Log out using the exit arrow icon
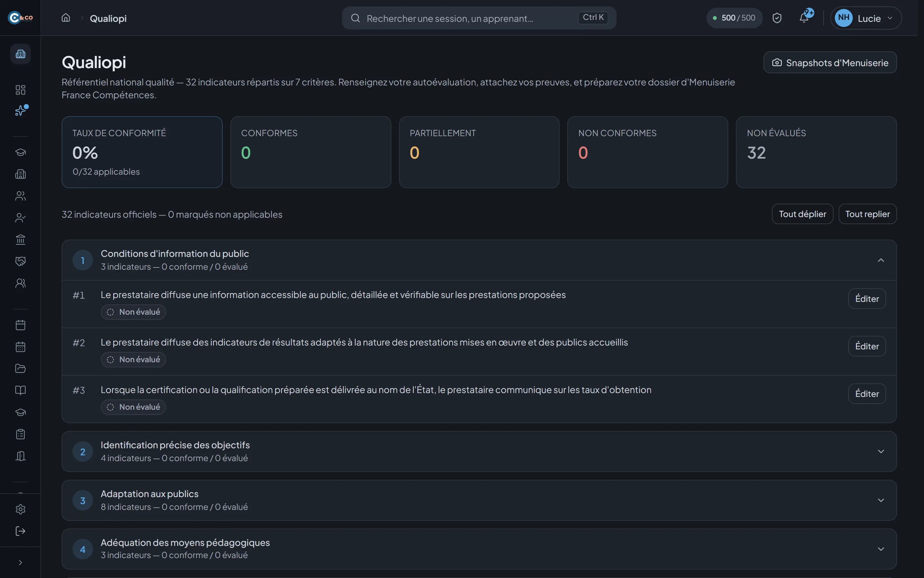The width and height of the screenshot is (924, 578). point(21,531)
